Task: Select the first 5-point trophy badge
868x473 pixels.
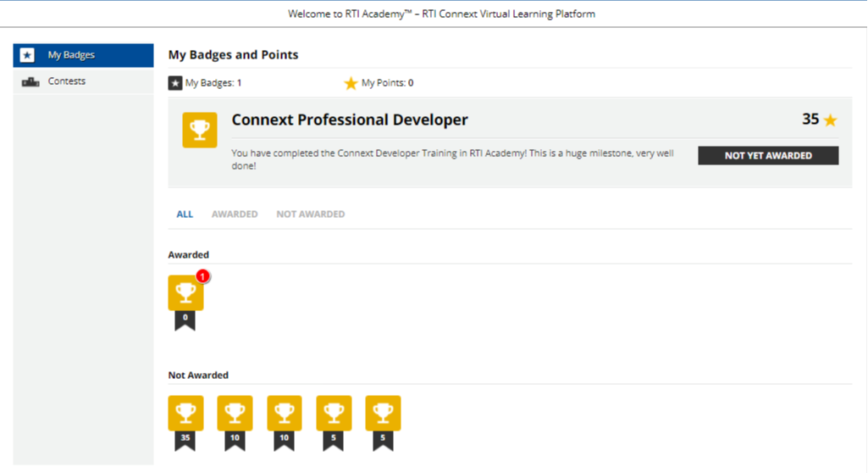Action: (334, 415)
